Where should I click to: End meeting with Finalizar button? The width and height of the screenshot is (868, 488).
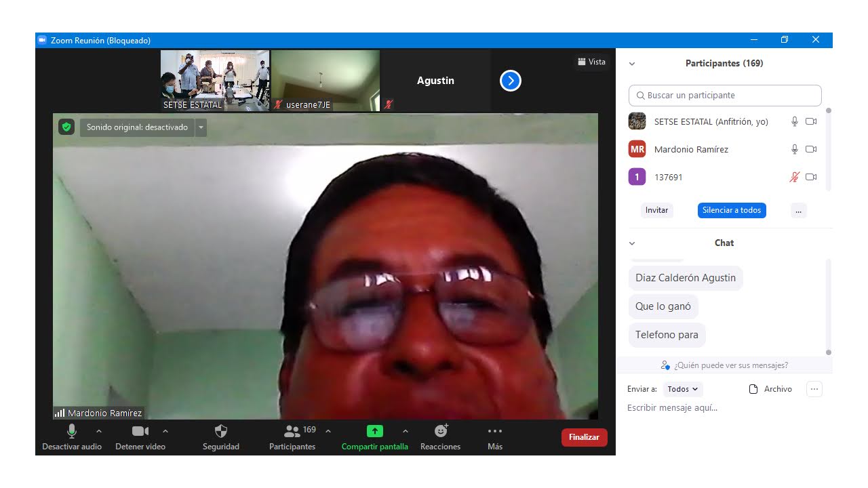click(x=584, y=437)
